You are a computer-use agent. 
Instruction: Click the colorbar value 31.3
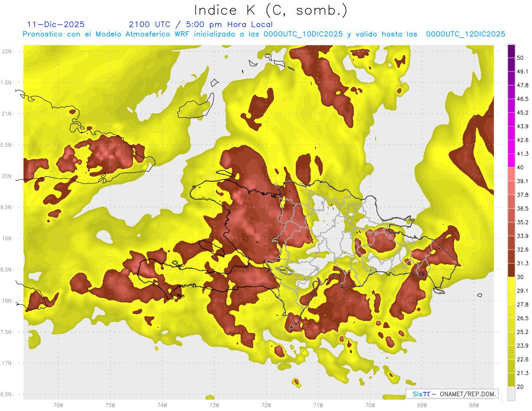523,264
